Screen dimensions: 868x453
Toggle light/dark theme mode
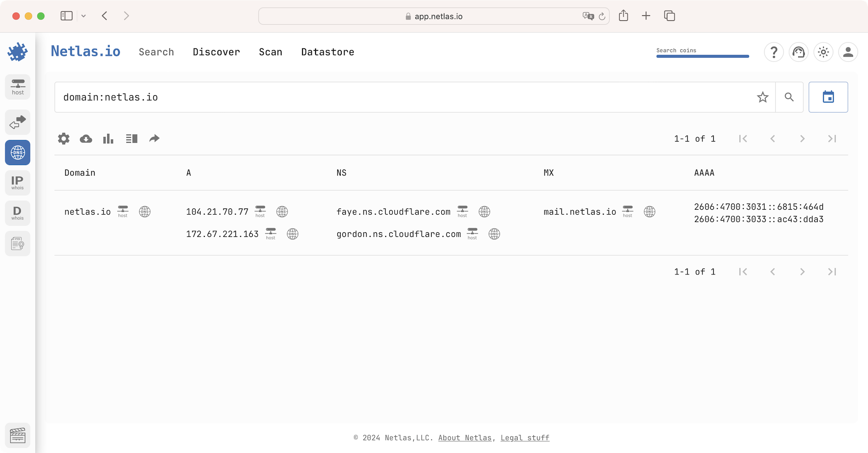[x=823, y=52]
